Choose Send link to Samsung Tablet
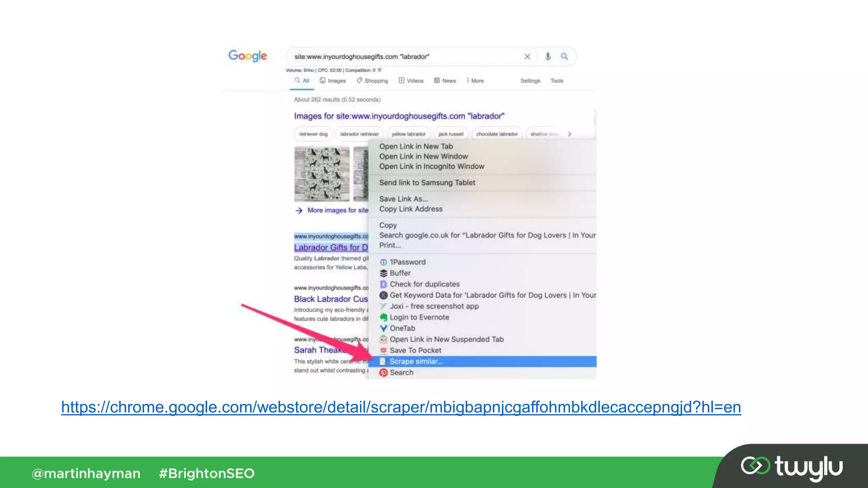This screenshot has width=868, height=488. [x=427, y=183]
